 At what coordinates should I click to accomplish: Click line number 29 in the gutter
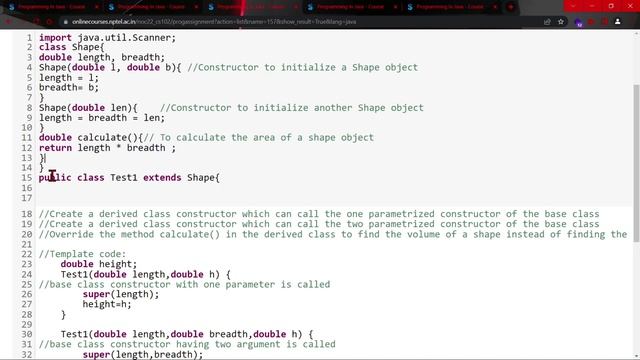coord(27,324)
